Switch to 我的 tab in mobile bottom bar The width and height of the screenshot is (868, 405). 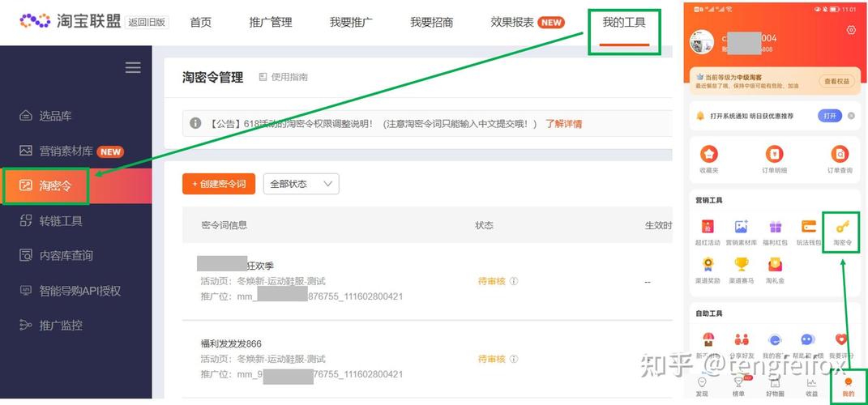tap(848, 386)
